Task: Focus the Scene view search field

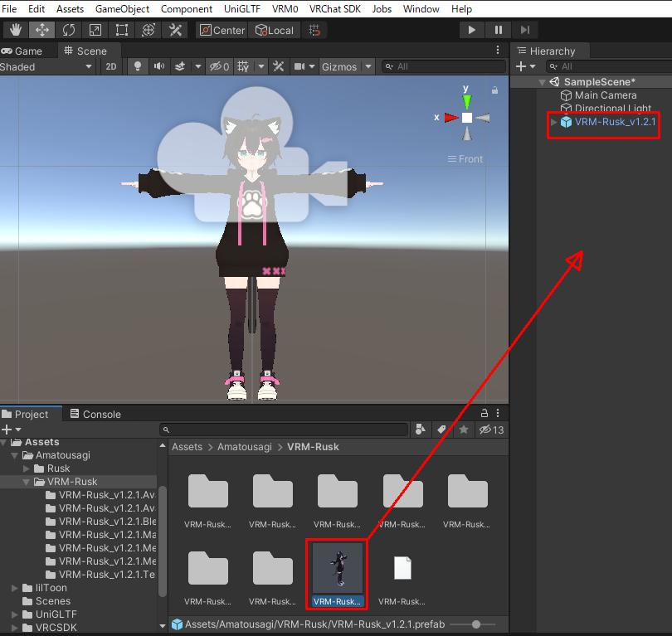Action: click(x=443, y=67)
